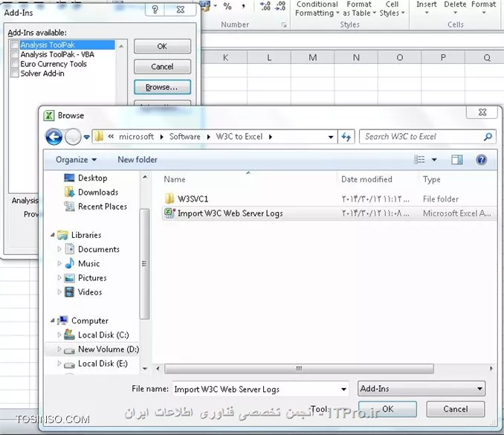Screen dimensions: 504x435
Task: Click the navigation pane vertical scrollbar
Action: click(144, 264)
